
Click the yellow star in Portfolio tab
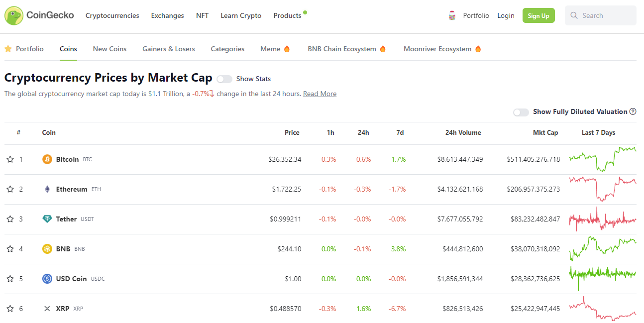coord(8,49)
